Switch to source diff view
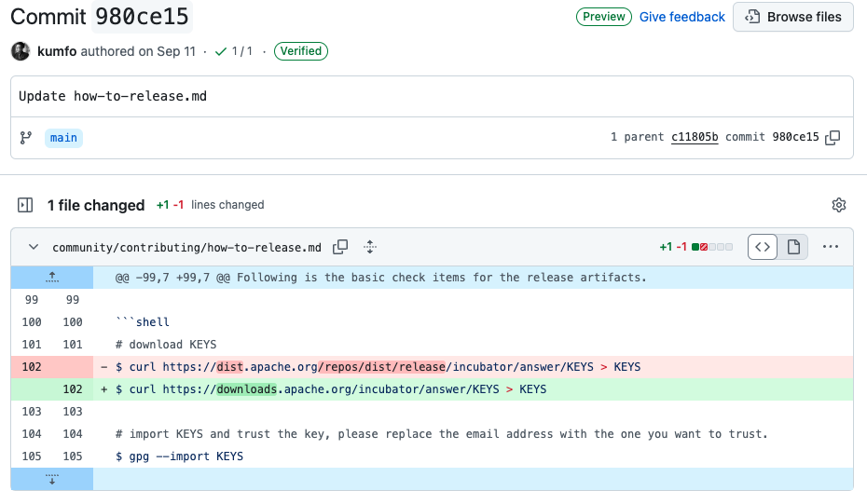The image size is (867, 504). 763,247
